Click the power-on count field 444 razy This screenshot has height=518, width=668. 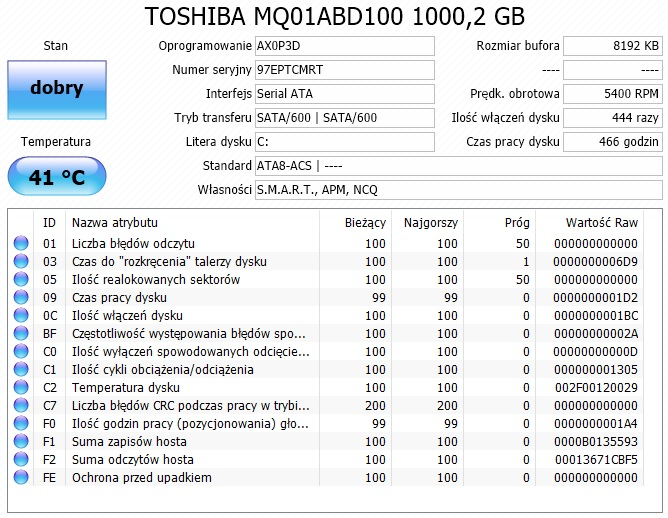coord(613,118)
